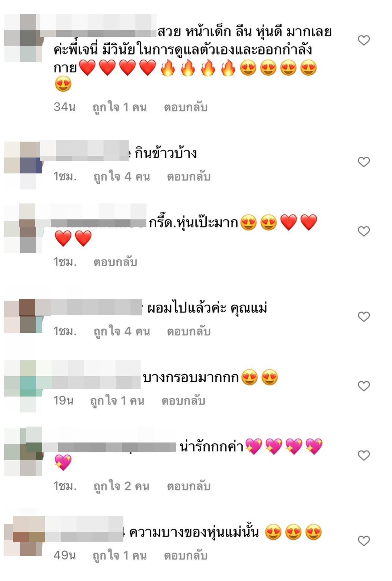392x581 pixels.
Task: Reply to the ผอมไปแล้วค่ะ คุณแม่ comment
Action: point(189,332)
